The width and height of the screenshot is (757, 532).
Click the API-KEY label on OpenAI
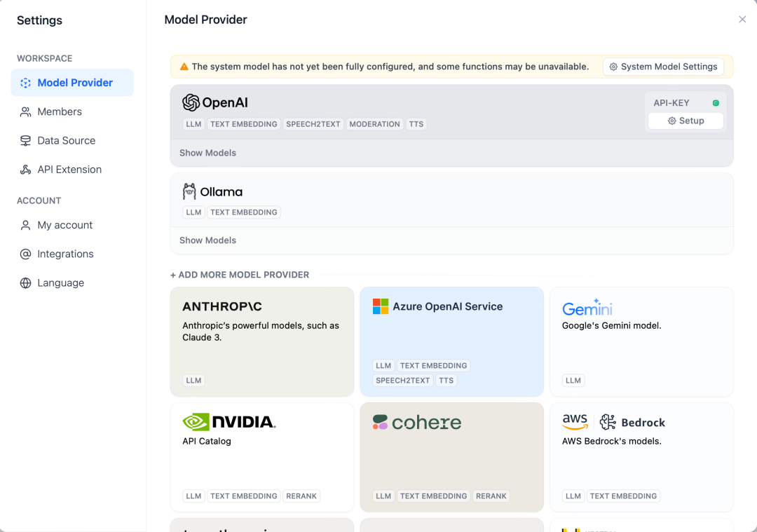pyautogui.click(x=671, y=103)
